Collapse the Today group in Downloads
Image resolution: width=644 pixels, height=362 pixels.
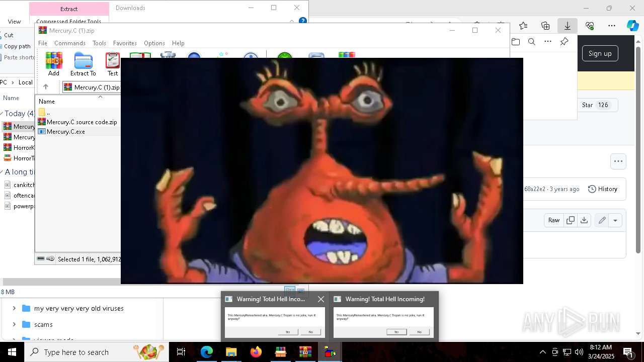pyautogui.click(x=2, y=114)
